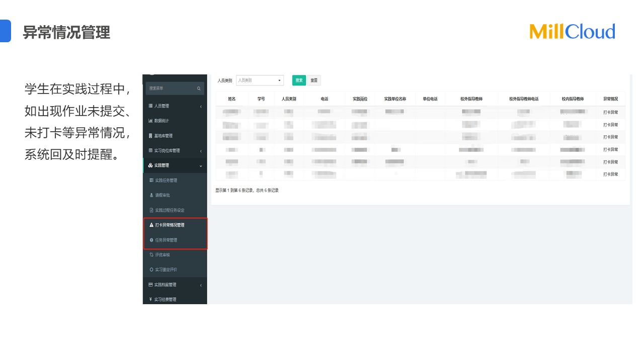Open 实践任务管理 menu item
Viewport: 644px width, 362px height.
tap(166, 180)
